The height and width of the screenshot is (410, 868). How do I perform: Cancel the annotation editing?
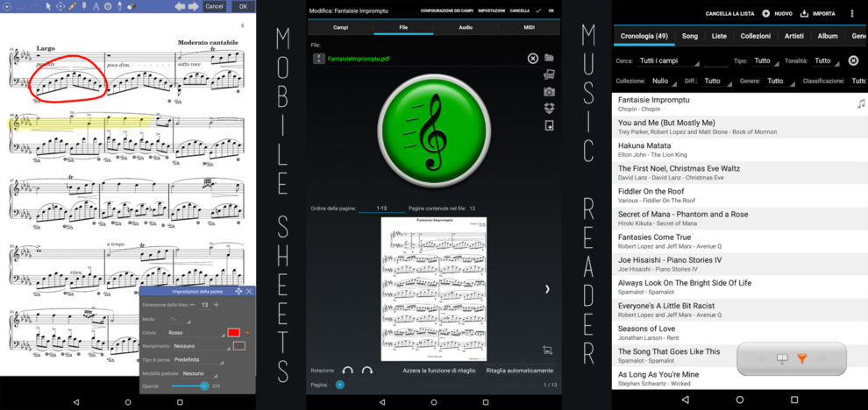point(214,7)
